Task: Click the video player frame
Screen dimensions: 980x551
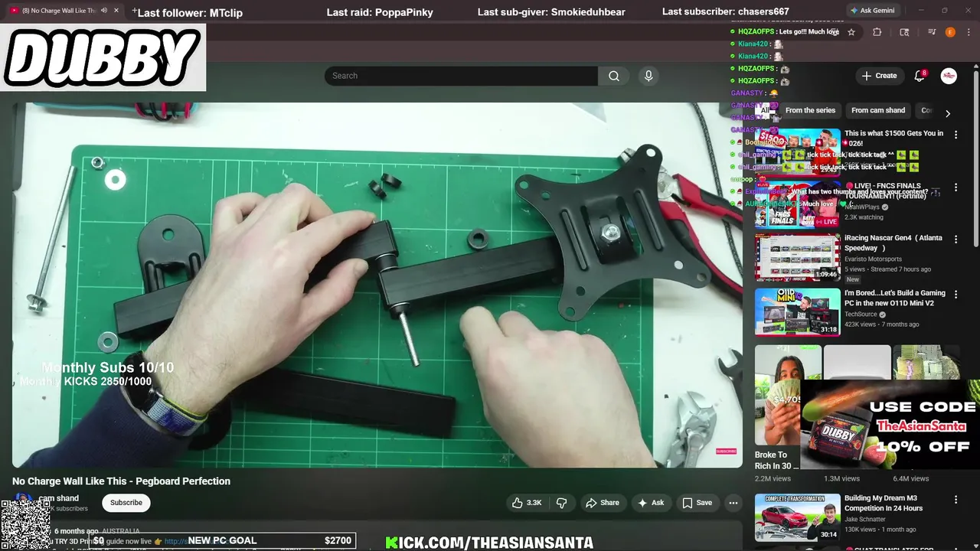Action: (377, 285)
